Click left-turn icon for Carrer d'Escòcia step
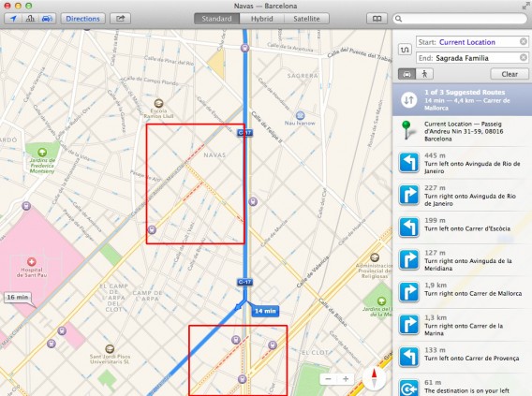This screenshot has width=532, height=396. click(x=409, y=227)
